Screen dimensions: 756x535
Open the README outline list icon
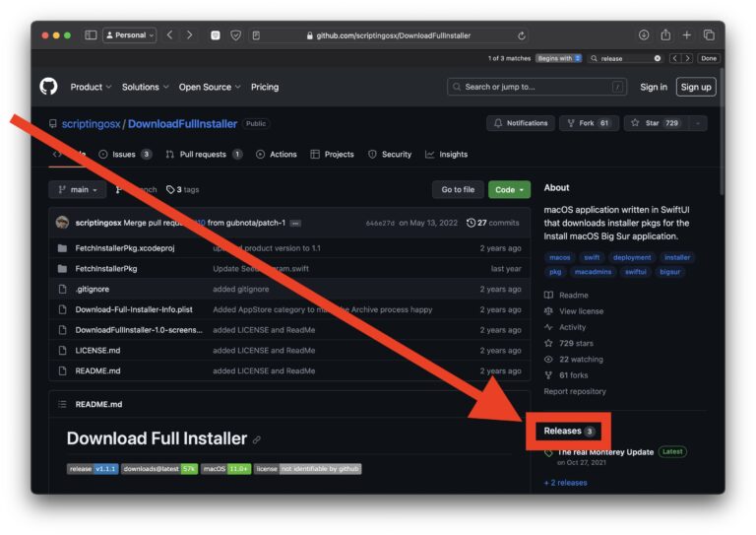(62, 404)
